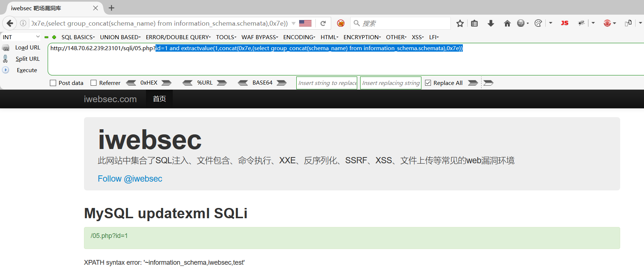Click the %URL encode right arrow
This screenshot has height=279, width=644.
(x=222, y=83)
